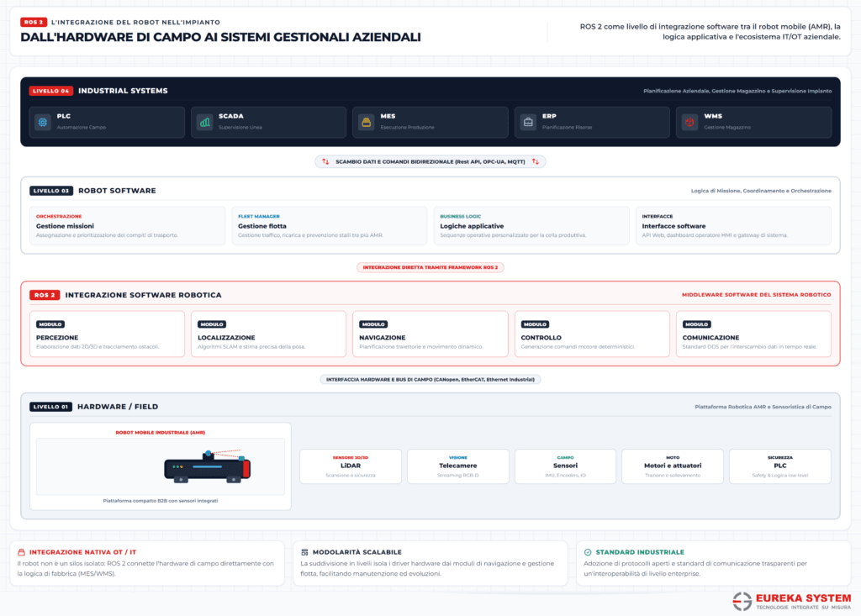Click the Sensori field card
This screenshot has height=616, width=861.
565,466
